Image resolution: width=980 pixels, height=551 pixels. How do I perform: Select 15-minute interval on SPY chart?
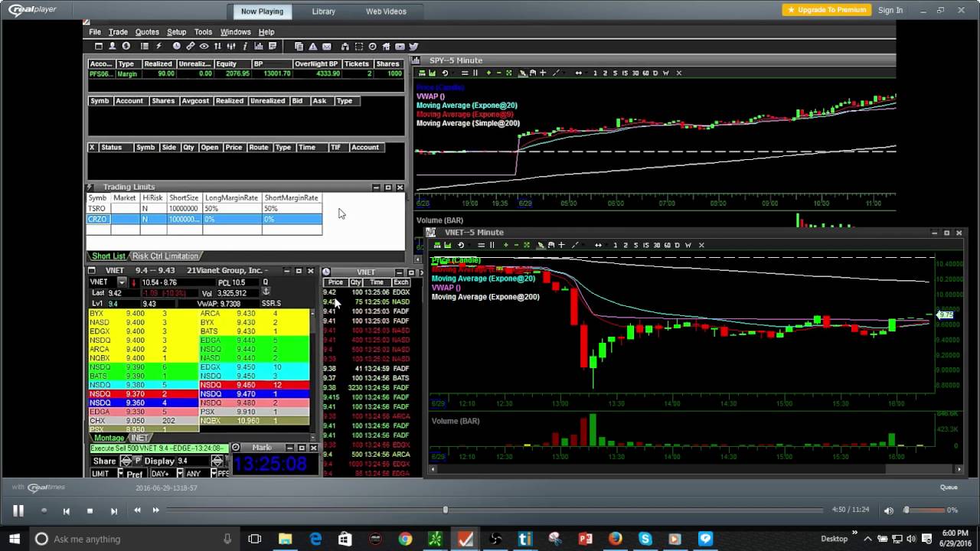coord(625,73)
